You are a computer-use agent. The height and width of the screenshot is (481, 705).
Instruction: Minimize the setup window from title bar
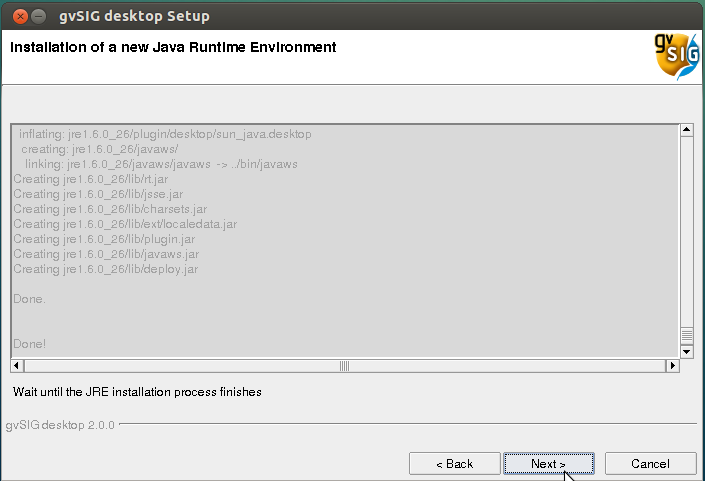point(37,17)
